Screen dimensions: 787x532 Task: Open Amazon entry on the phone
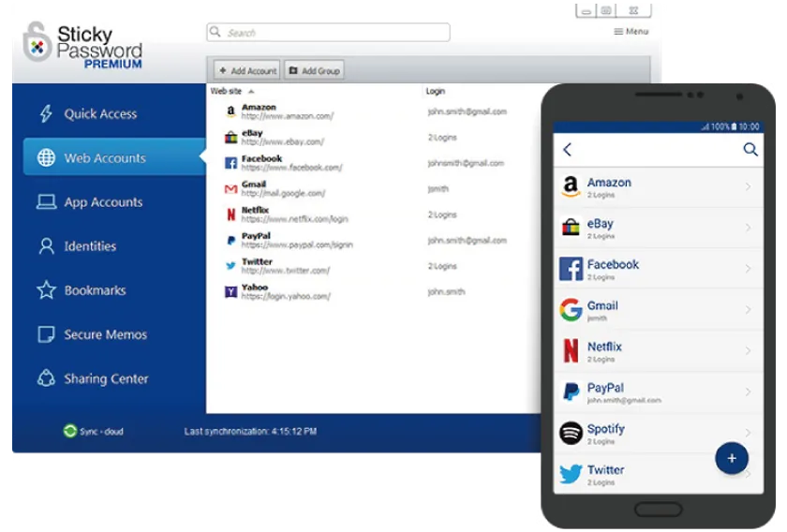click(659, 187)
